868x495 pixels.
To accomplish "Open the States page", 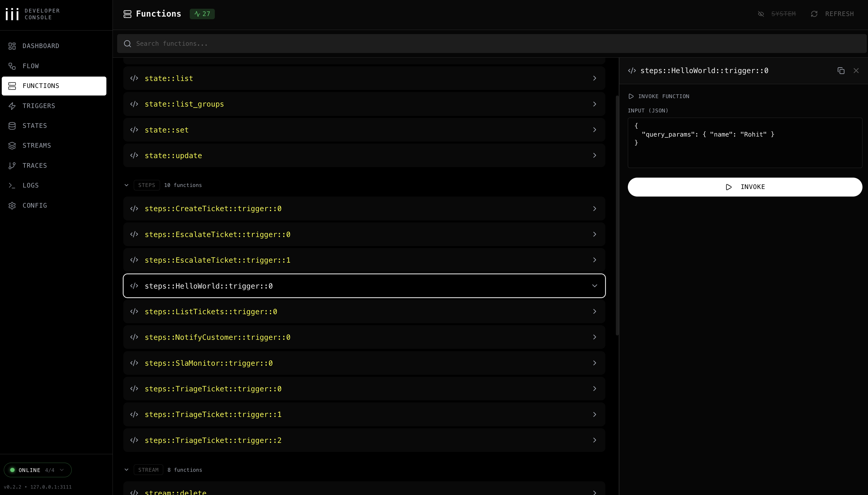I will pyautogui.click(x=35, y=126).
